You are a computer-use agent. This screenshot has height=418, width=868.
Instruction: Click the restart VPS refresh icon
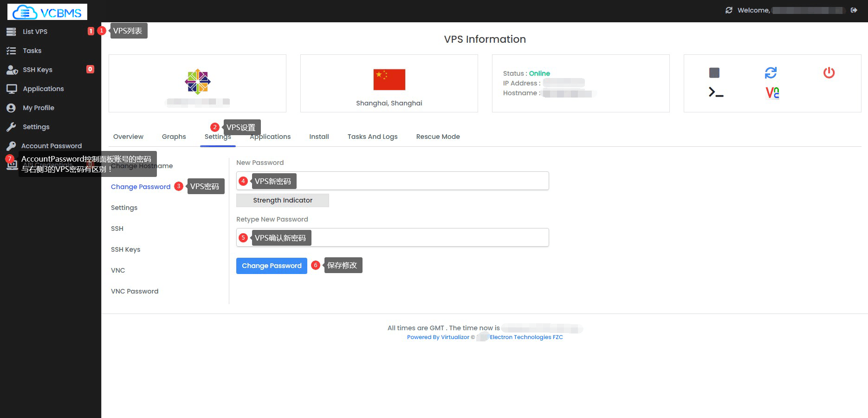[771, 72]
